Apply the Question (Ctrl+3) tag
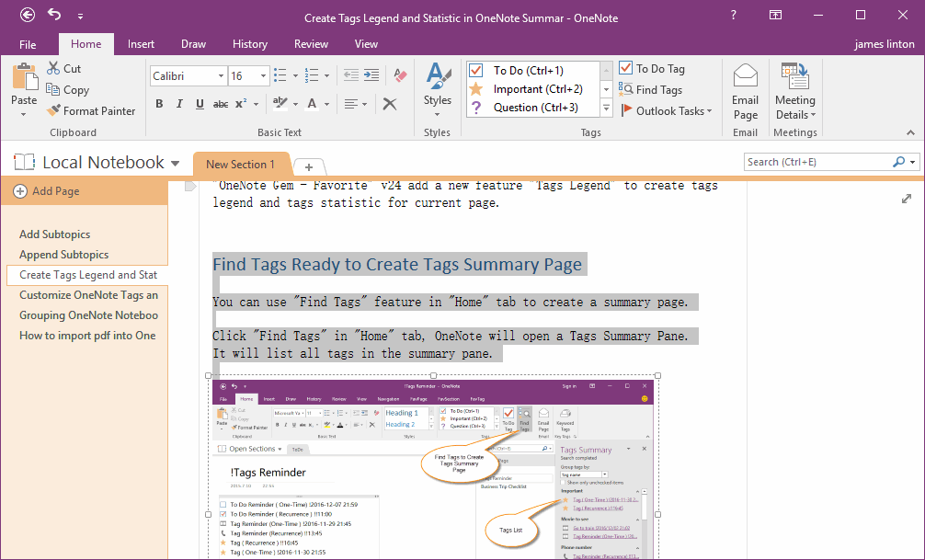The image size is (925, 560). [534, 108]
